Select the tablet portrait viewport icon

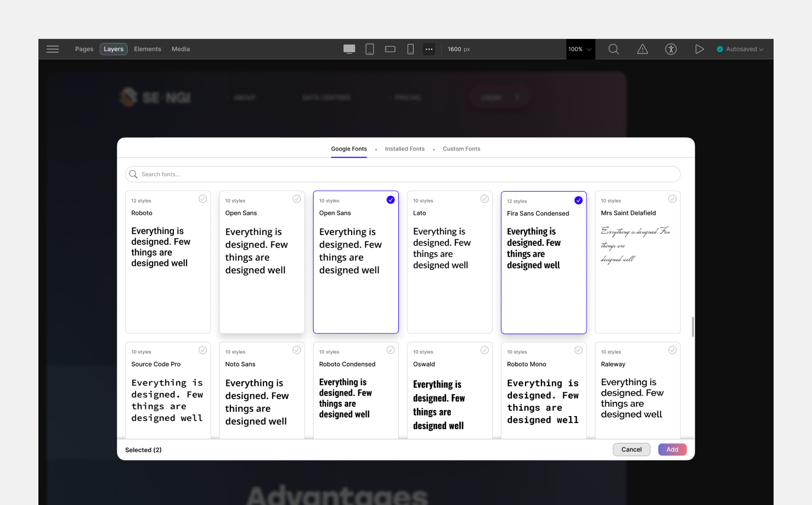[x=370, y=49]
